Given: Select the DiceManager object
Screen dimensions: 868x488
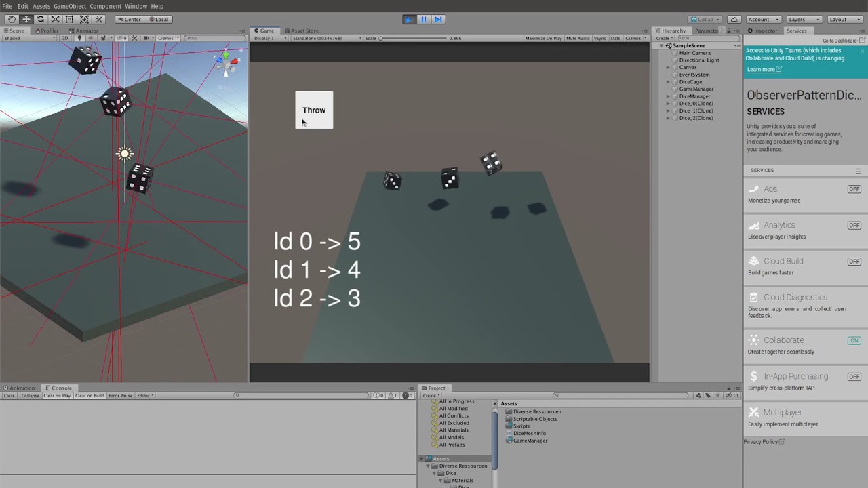Looking at the screenshot, I should coord(694,96).
